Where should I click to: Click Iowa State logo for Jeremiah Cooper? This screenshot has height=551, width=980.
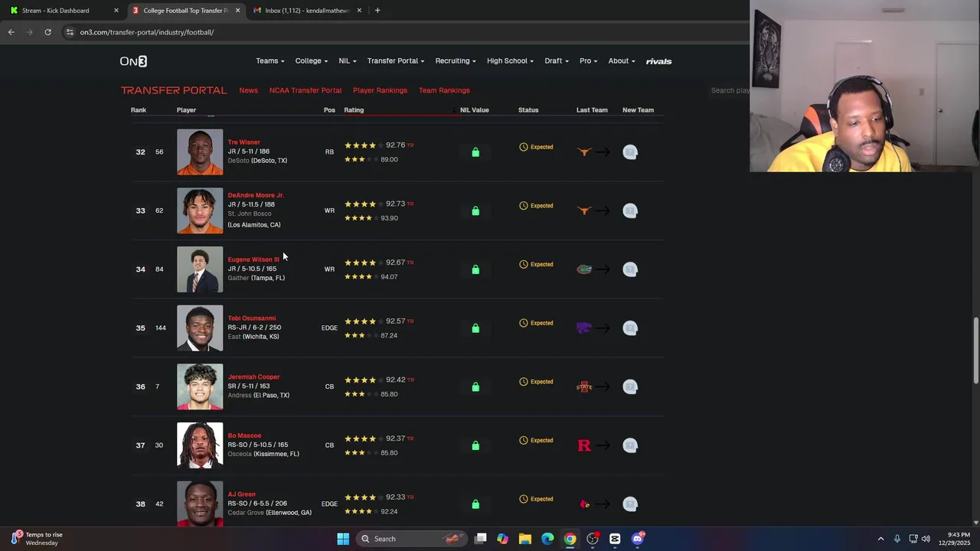click(x=584, y=386)
